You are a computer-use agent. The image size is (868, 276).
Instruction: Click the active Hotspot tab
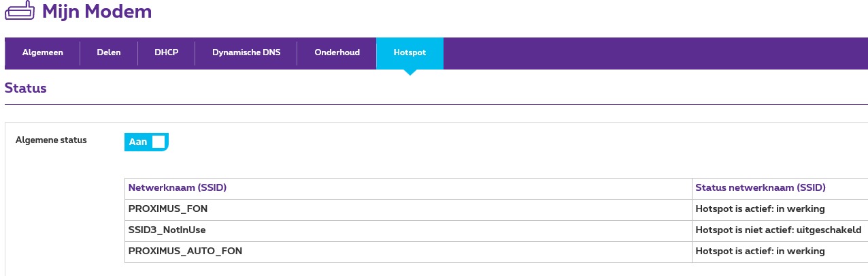(x=410, y=52)
